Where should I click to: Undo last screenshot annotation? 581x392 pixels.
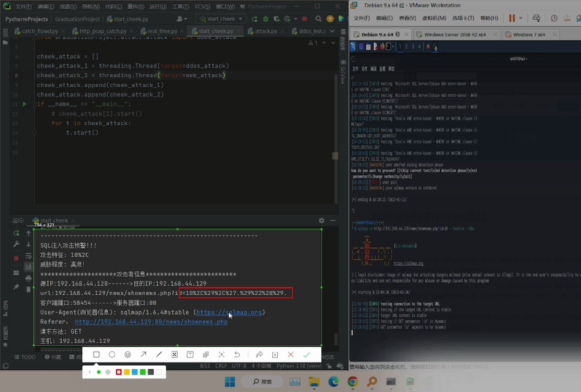(x=237, y=354)
